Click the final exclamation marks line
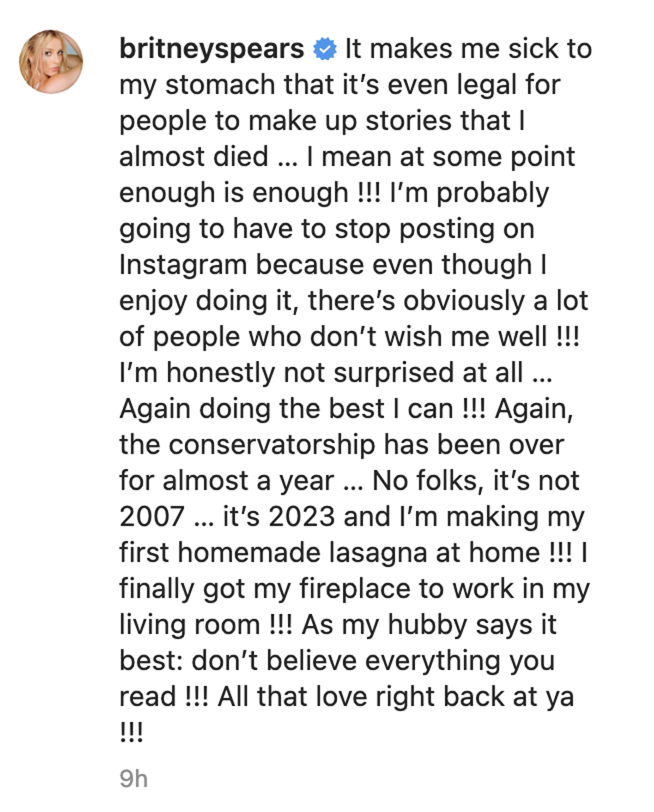The height and width of the screenshot is (812, 654). (x=131, y=732)
